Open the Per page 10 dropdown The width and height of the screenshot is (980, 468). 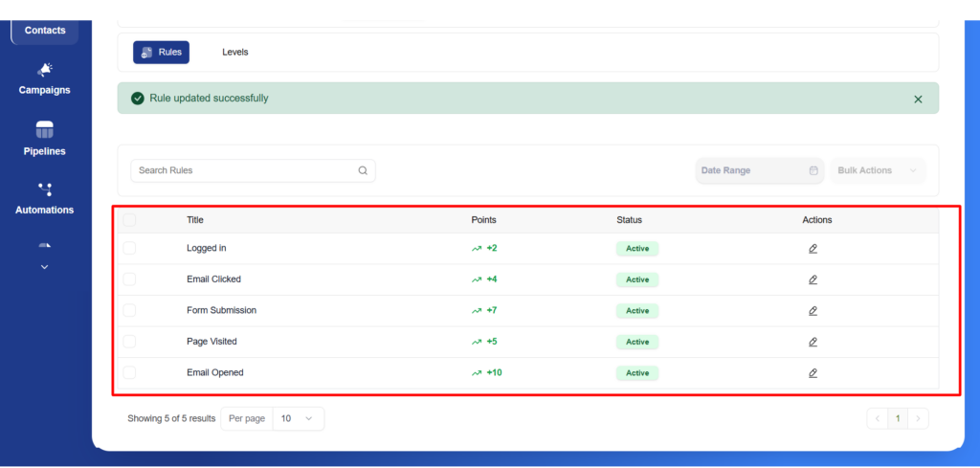click(x=298, y=418)
